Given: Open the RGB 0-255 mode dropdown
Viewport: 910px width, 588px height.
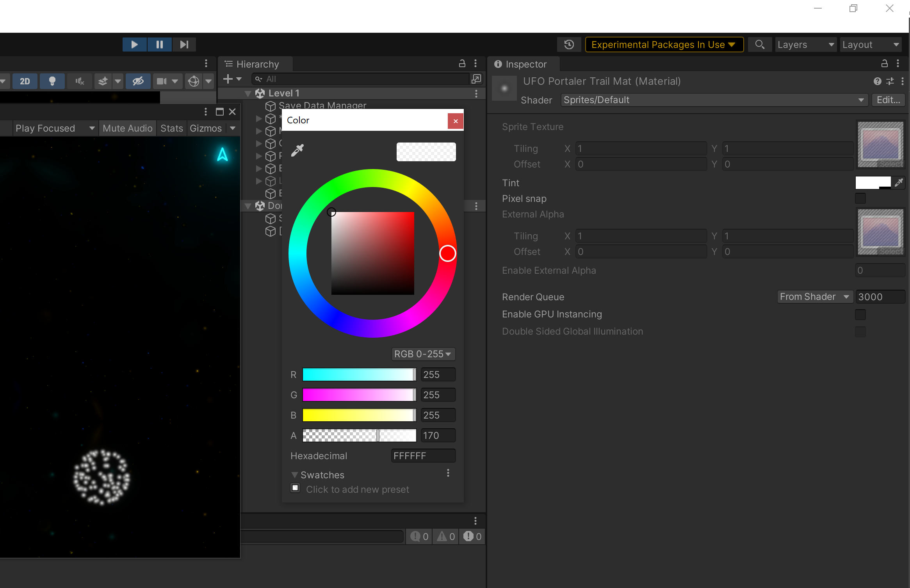Looking at the screenshot, I should 423,354.
